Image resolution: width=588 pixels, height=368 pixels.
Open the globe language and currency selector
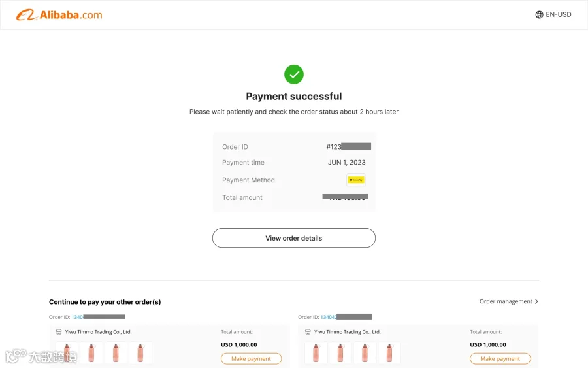point(539,14)
